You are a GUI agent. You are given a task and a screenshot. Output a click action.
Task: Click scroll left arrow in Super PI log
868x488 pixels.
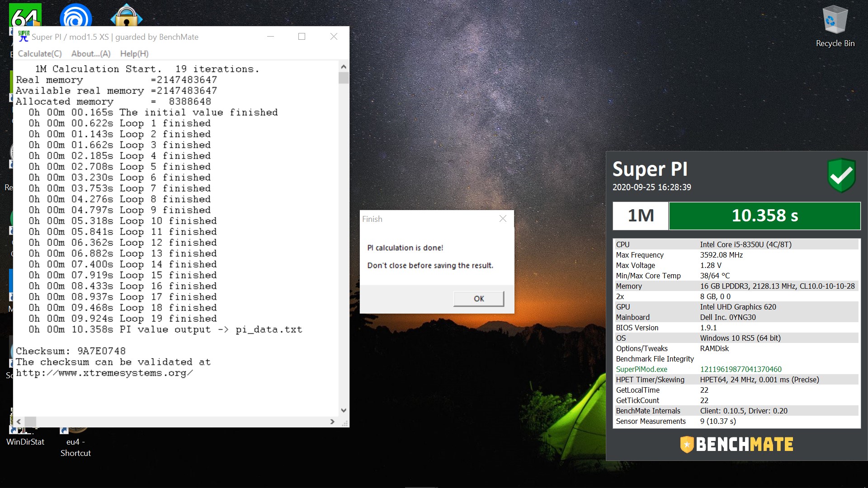point(19,422)
